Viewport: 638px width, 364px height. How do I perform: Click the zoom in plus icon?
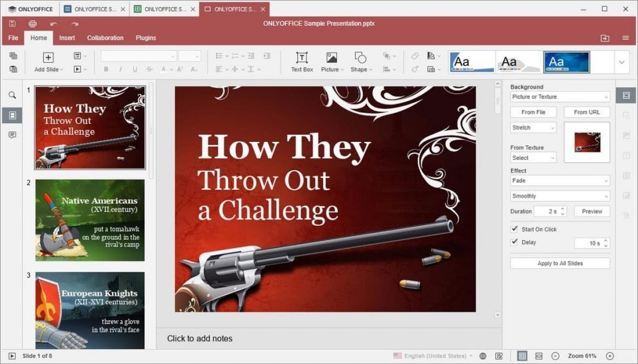(x=610, y=356)
